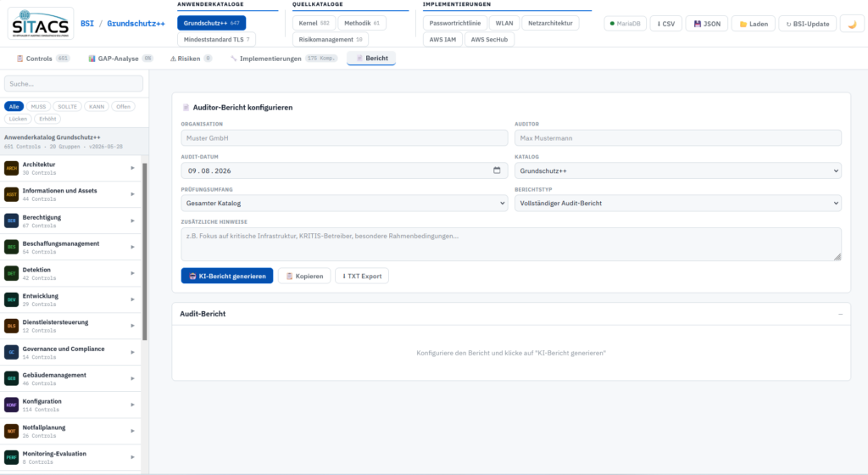
Task: Click the Zusätzliche Hinweise text area
Action: click(511, 244)
